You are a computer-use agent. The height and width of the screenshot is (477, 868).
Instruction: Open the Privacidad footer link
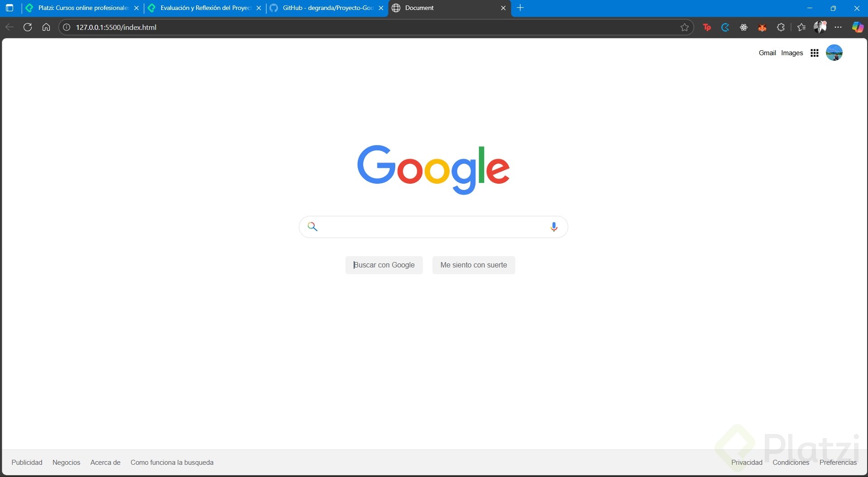[747, 463]
